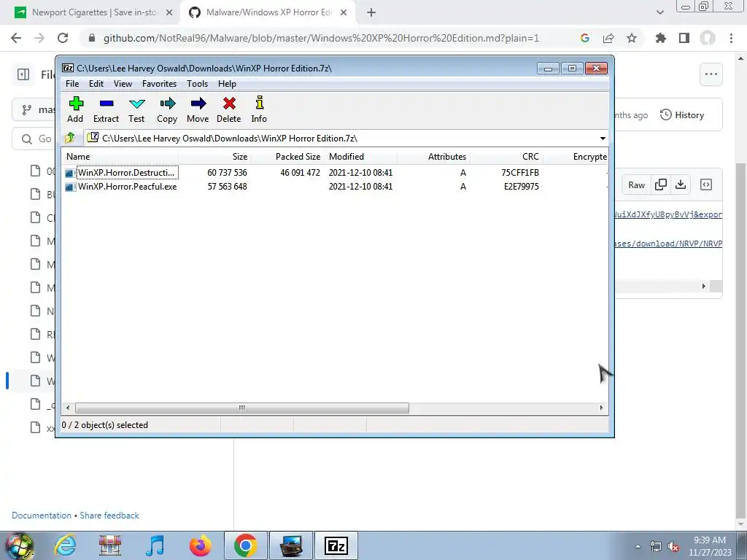Image resolution: width=747 pixels, height=560 pixels.
Task: Expand the 7-Zip address path dropdown
Action: pyautogui.click(x=603, y=138)
